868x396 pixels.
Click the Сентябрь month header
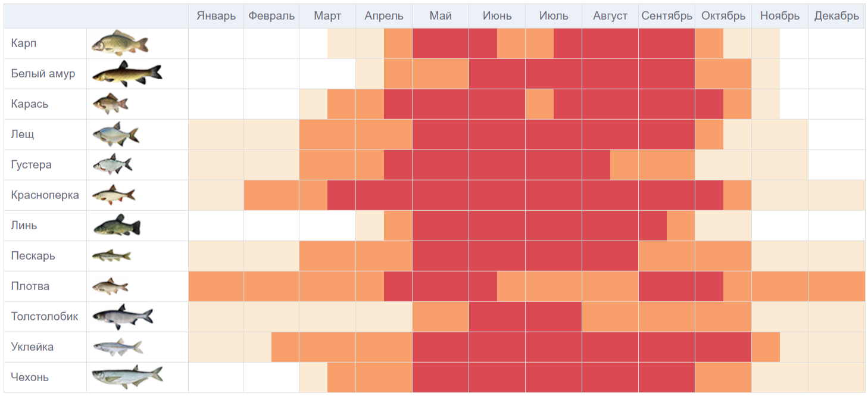tap(667, 16)
